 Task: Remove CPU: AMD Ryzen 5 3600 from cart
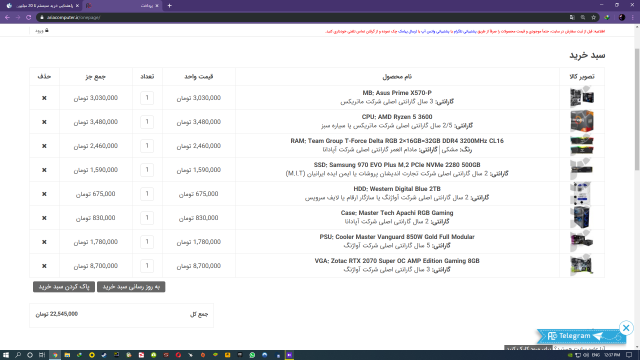(44, 122)
